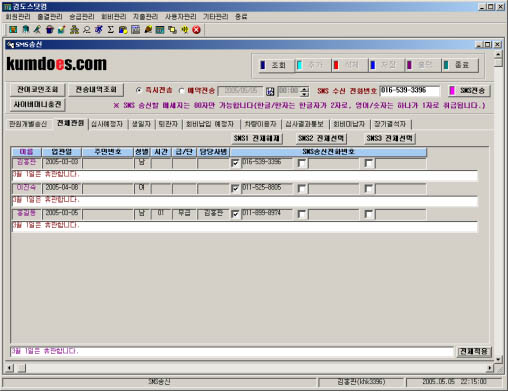The width and height of the screenshot is (508, 392).
Task: Select the 예약전송 scheduled send radio button
Action: point(181,91)
